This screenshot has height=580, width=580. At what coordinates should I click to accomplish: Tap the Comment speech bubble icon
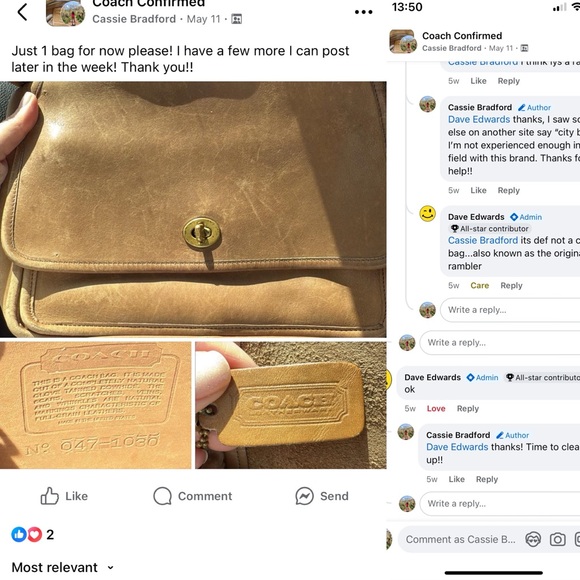click(x=162, y=496)
